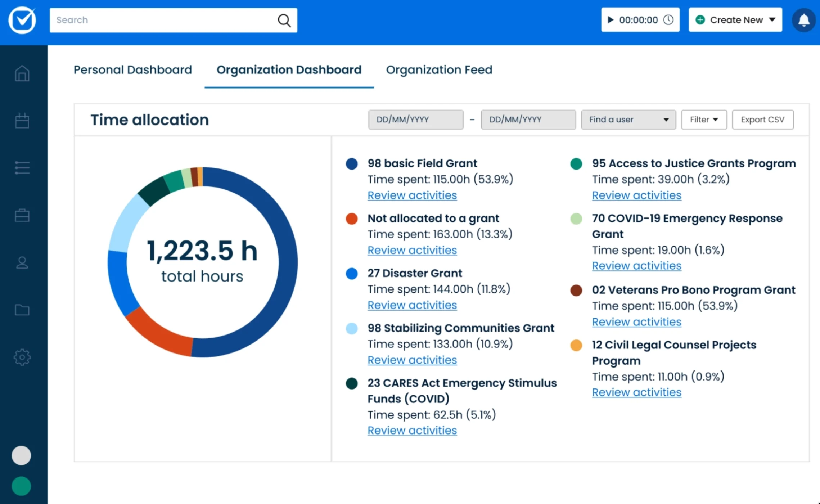
Task: Click the first DD/MM/YYYY date field
Action: click(415, 119)
